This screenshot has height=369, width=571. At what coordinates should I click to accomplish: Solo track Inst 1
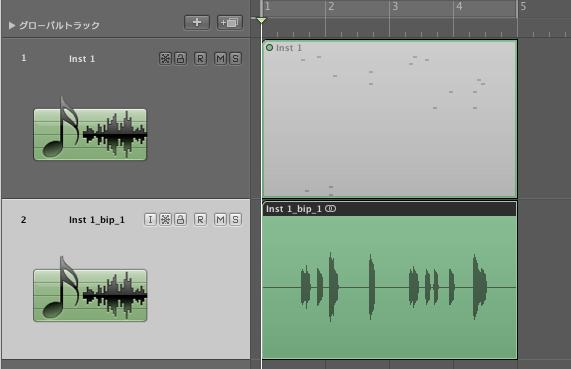coord(235,58)
